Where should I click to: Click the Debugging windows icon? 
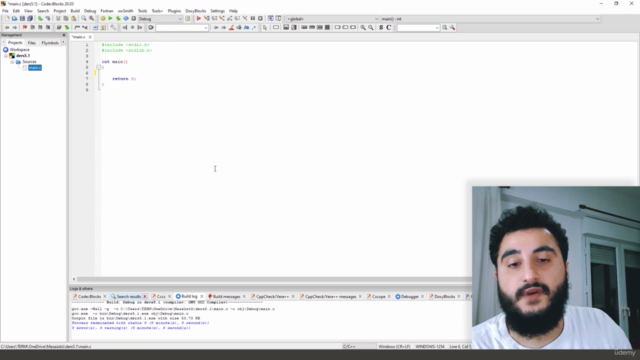[x=271, y=19]
